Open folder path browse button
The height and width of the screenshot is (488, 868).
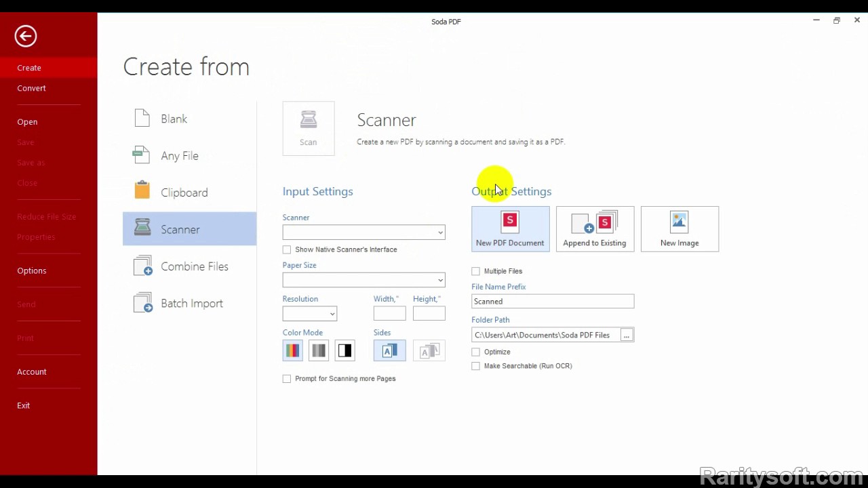[627, 335]
